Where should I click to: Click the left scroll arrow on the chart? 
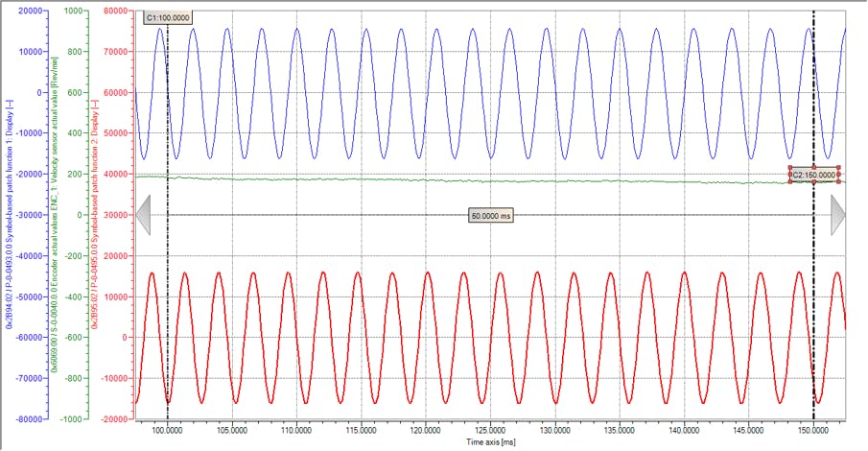(x=144, y=215)
